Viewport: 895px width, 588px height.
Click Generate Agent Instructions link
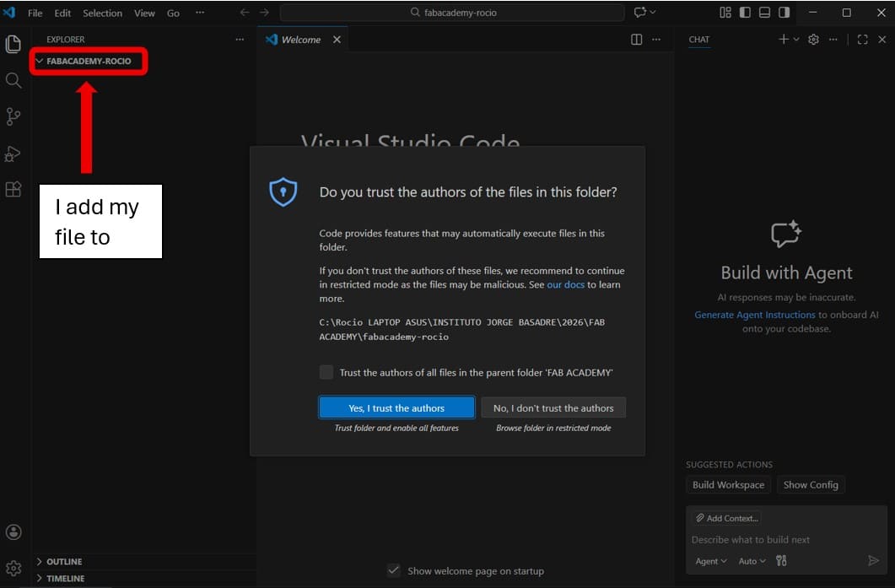click(755, 315)
